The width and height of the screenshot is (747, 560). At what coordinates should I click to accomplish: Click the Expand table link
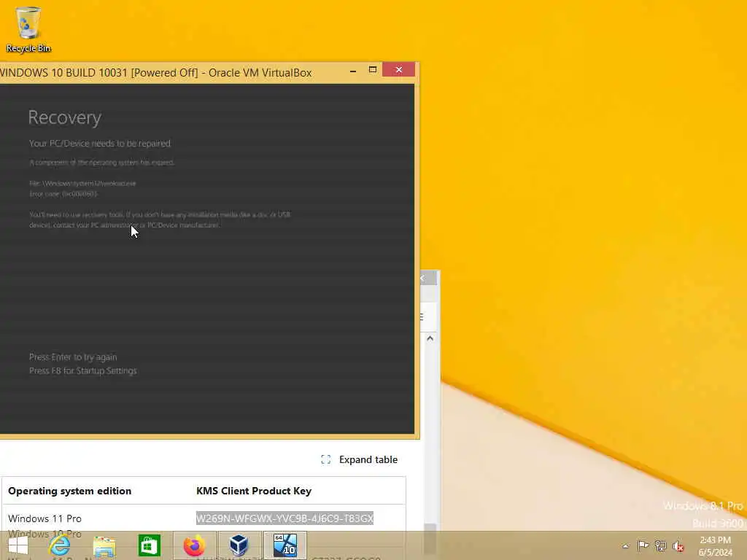tap(368, 459)
